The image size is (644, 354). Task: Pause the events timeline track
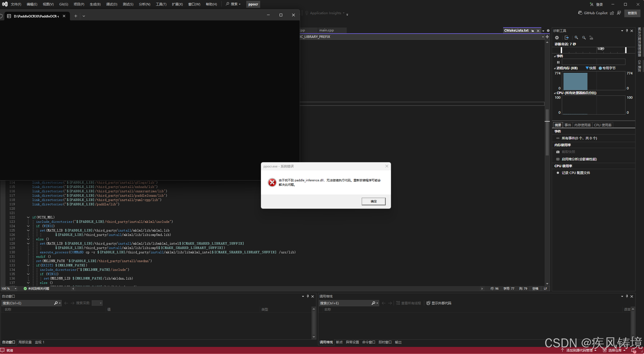click(558, 62)
